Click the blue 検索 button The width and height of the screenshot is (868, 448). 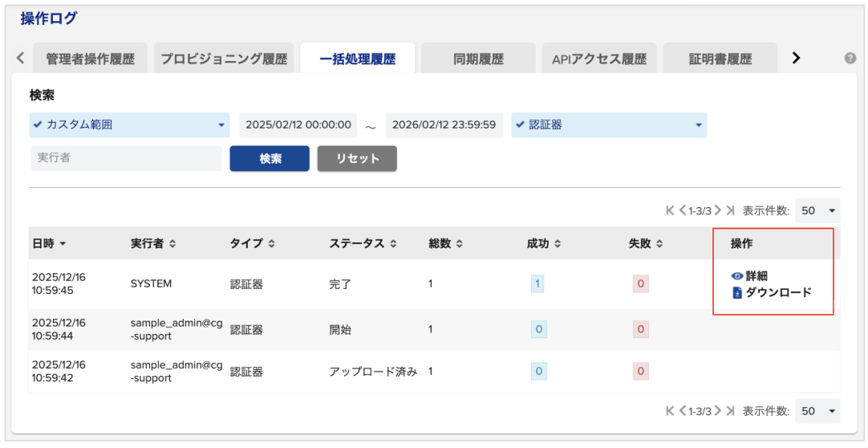point(270,158)
